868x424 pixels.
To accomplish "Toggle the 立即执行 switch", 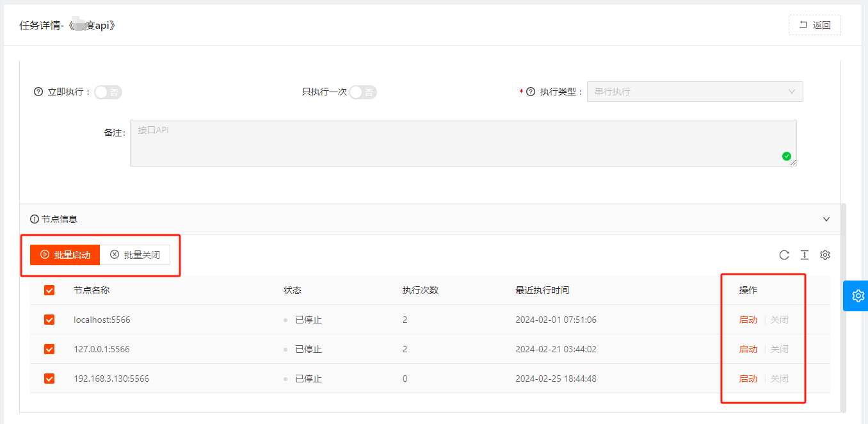I will pos(108,92).
